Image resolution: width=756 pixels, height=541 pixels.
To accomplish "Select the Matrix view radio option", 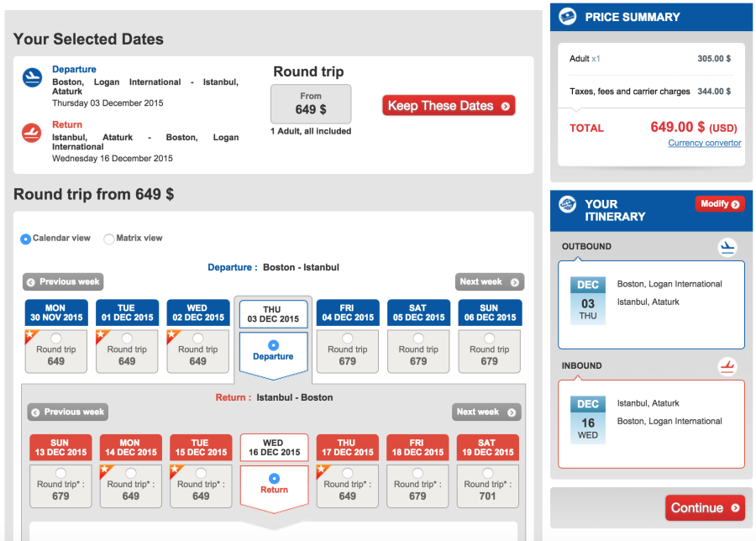I will pos(109,239).
